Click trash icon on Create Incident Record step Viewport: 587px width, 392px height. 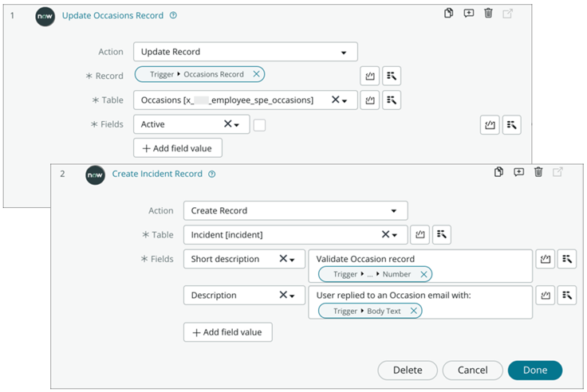pyautogui.click(x=538, y=172)
